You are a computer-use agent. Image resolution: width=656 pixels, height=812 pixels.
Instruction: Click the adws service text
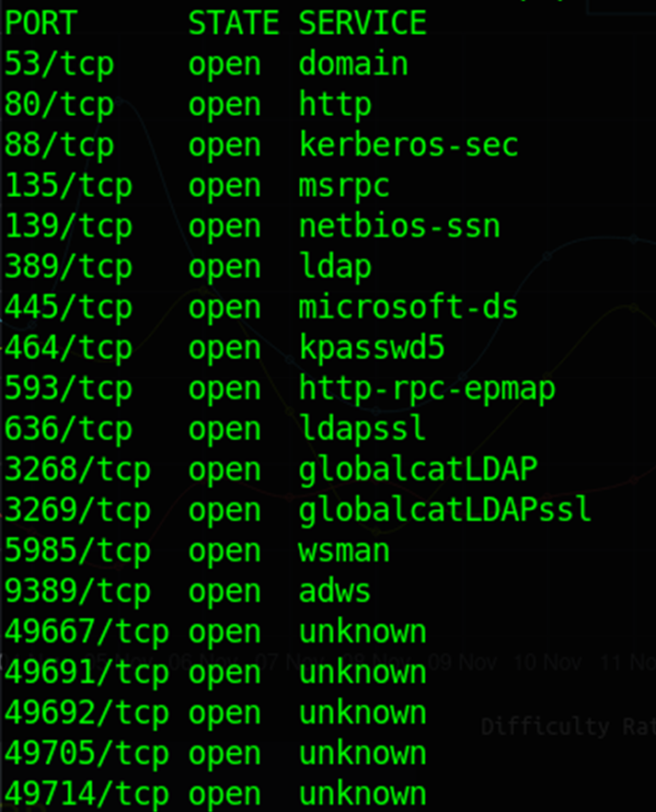[x=335, y=591]
